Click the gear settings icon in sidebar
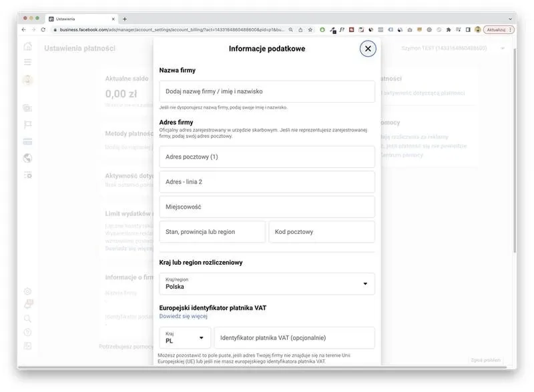 pos(28,291)
